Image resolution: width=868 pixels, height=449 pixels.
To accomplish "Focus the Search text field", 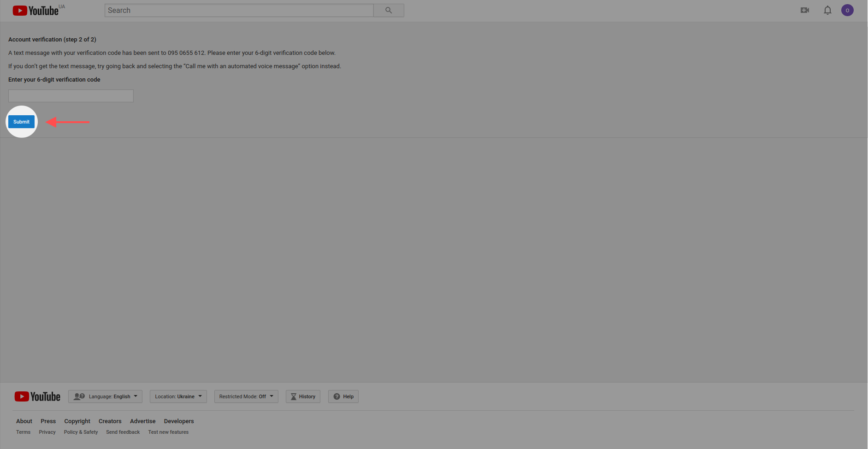I will (x=239, y=10).
